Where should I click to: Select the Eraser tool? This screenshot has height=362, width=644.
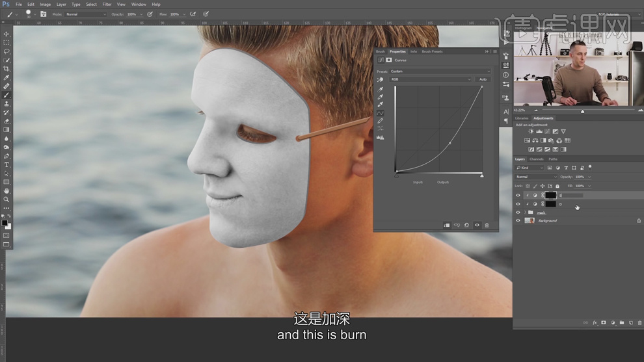point(6,121)
